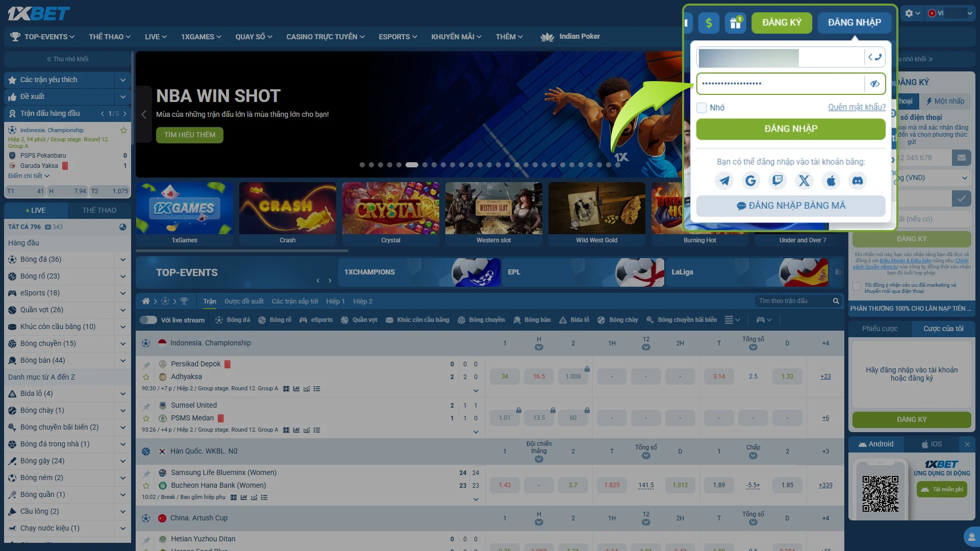Log in with Telegram icon
980x551 pixels.
(x=724, y=181)
